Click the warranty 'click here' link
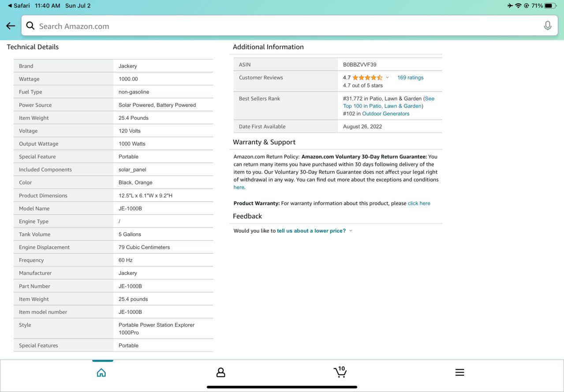 click(x=419, y=203)
